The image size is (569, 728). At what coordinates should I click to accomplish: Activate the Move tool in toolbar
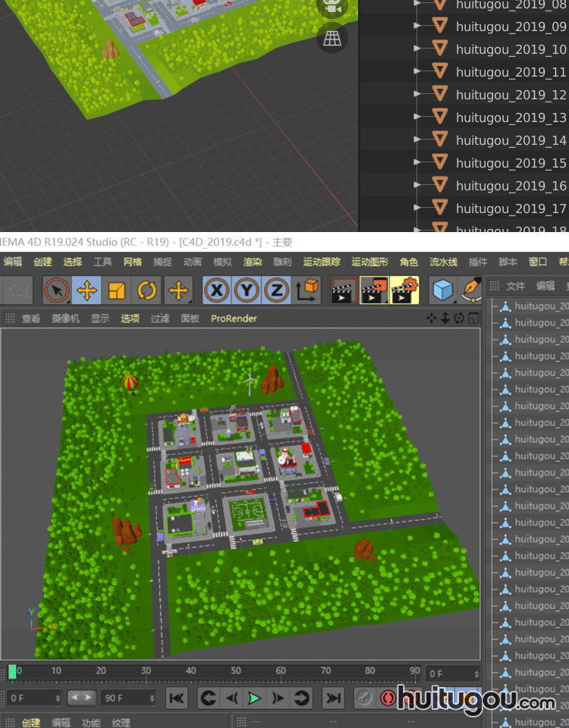(87, 290)
